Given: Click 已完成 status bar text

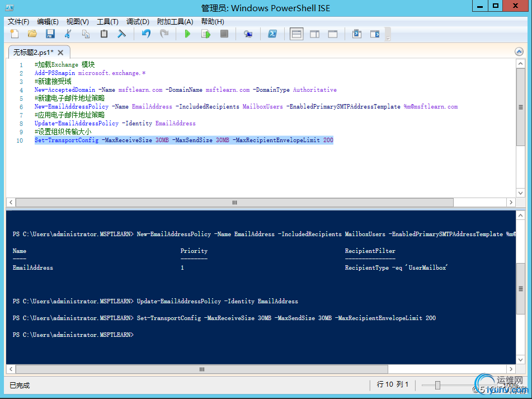Looking at the screenshot, I should [20, 385].
